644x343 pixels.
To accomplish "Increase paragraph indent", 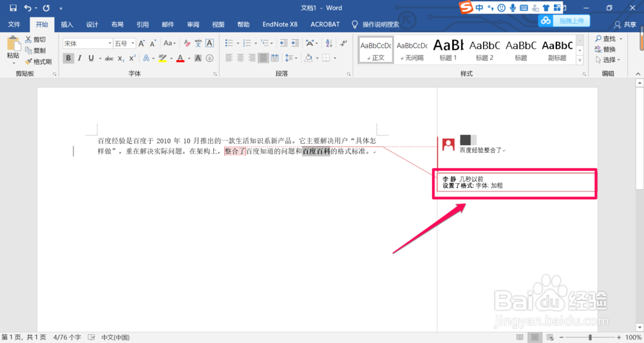I will coord(295,43).
